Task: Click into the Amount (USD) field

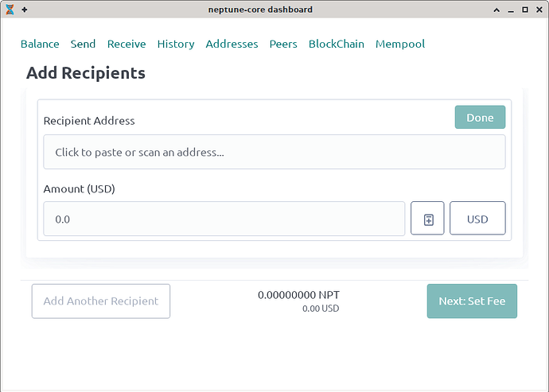Action: pos(224,219)
